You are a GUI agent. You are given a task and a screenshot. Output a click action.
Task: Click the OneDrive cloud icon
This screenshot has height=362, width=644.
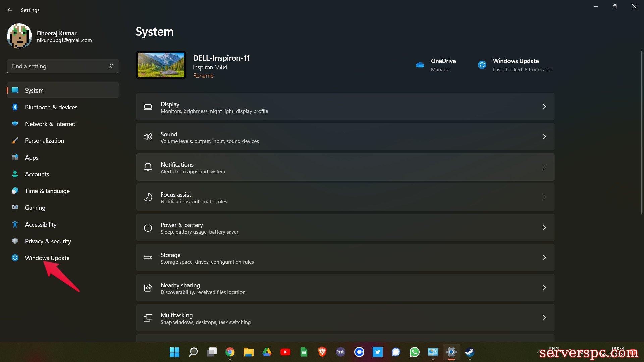click(420, 65)
